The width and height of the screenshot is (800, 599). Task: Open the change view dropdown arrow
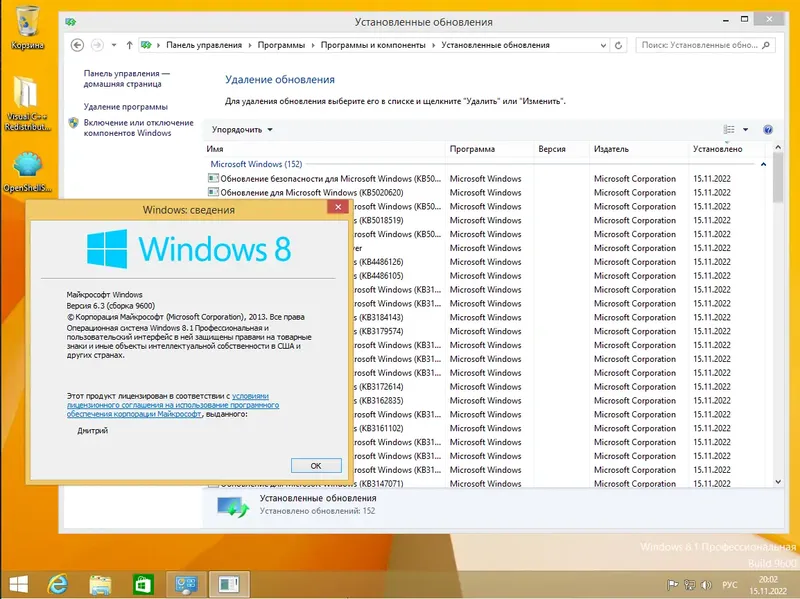pos(744,129)
